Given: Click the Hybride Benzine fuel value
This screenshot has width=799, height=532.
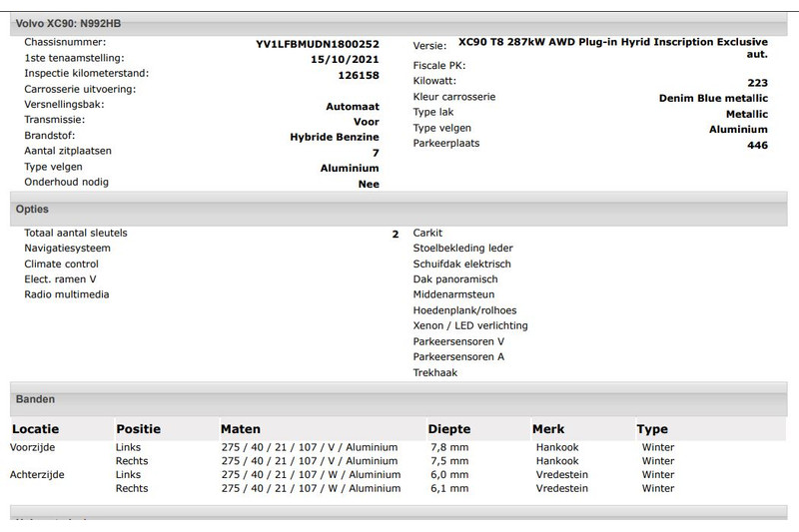Looking at the screenshot, I should tap(334, 137).
